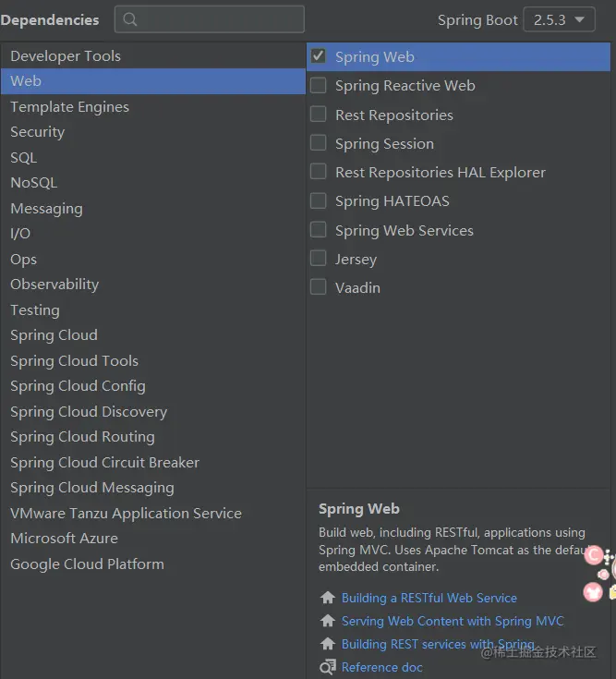Select Spring Cloud Circuit Breaker category
The image size is (616, 679).
point(152,462)
